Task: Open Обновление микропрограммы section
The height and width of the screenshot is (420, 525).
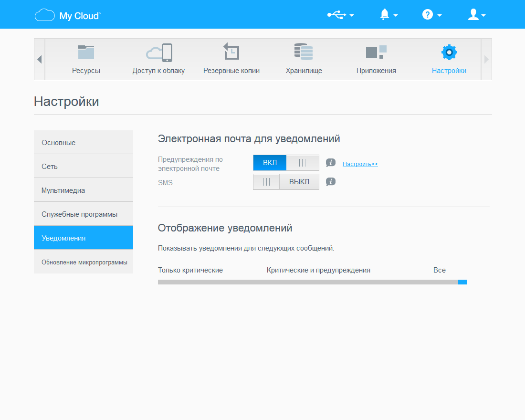Action: pos(84,262)
